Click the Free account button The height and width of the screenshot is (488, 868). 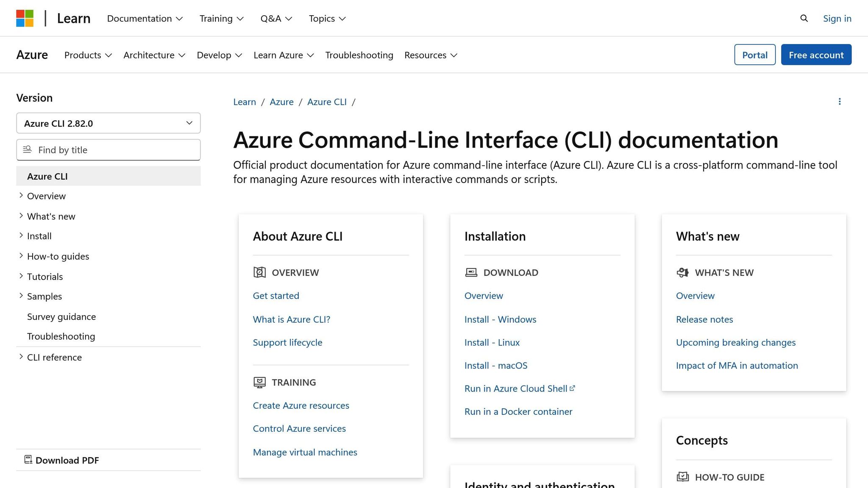(816, 55)
